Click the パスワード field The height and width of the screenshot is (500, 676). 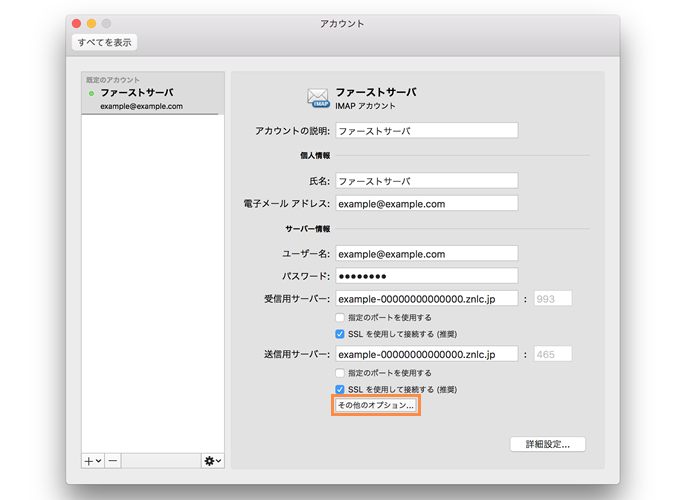(426, 276)
